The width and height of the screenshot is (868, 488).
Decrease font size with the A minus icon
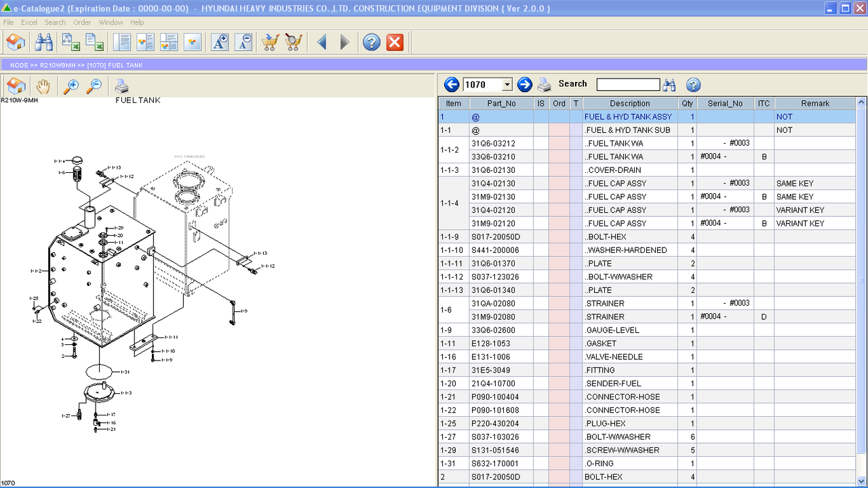point(243,43)
